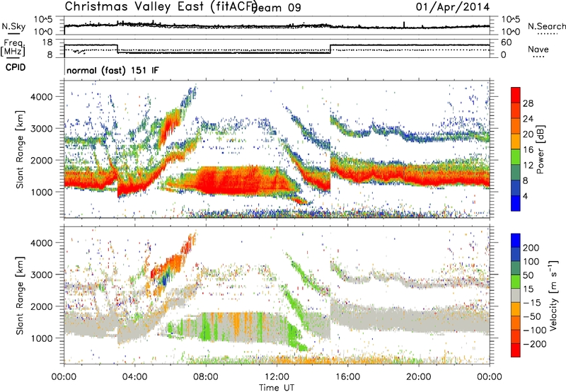
Task: Click the title 'Christmas Valley East (fitACF)'
Action: [x=161, y=6]
